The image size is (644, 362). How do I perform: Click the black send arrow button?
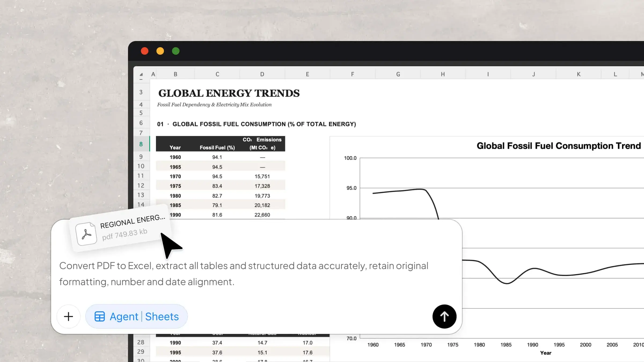(444, 316)
